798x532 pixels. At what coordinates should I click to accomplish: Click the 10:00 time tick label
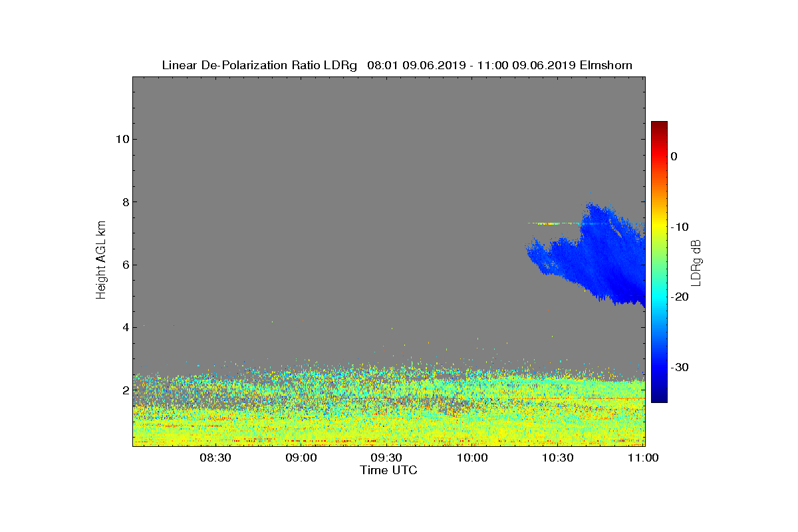(x=472, y=458)
